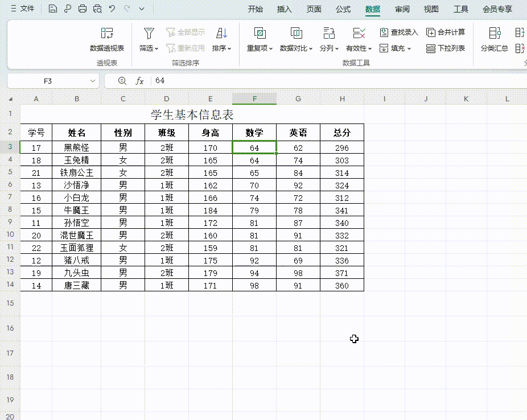Open the 工具 tab

pyautogui.click(x=461, y=9)
